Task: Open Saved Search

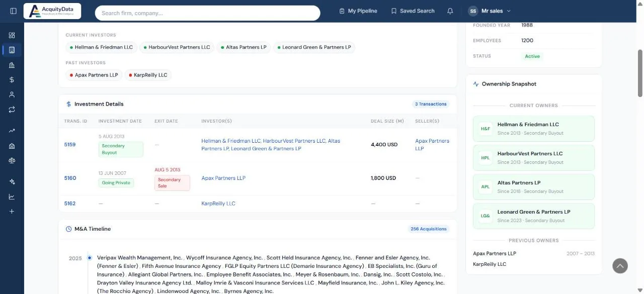Action: click(x=413, y=11)
